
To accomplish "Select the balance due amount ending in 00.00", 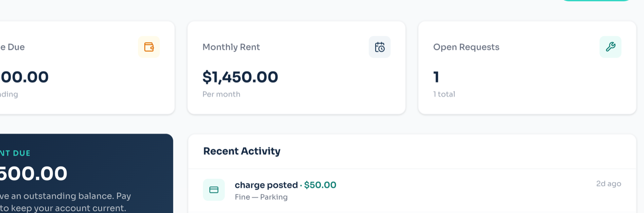I will [24, 77].
